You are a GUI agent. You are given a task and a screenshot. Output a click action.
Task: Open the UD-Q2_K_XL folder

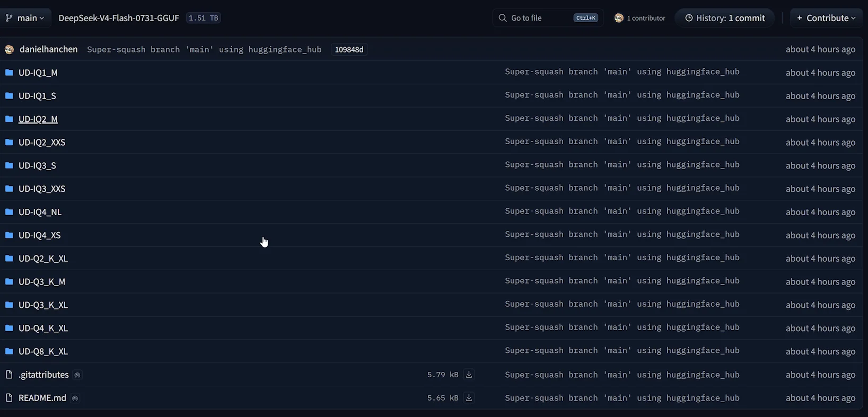(x=43, y=259)
